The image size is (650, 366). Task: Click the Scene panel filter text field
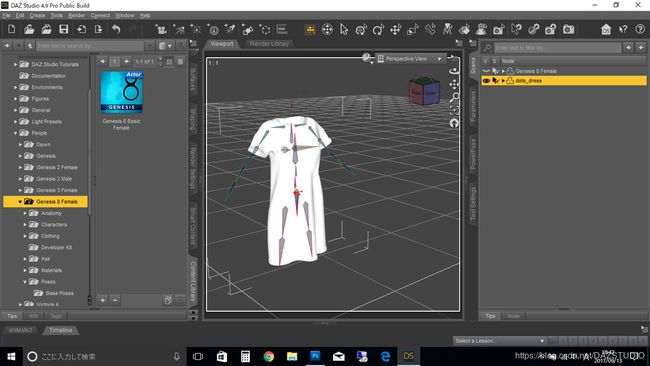(558, 48)
